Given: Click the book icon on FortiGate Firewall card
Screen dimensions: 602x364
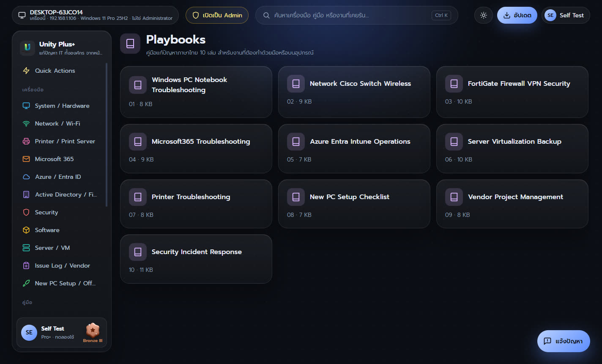Looking at the screenshot, I should point(454,84).
